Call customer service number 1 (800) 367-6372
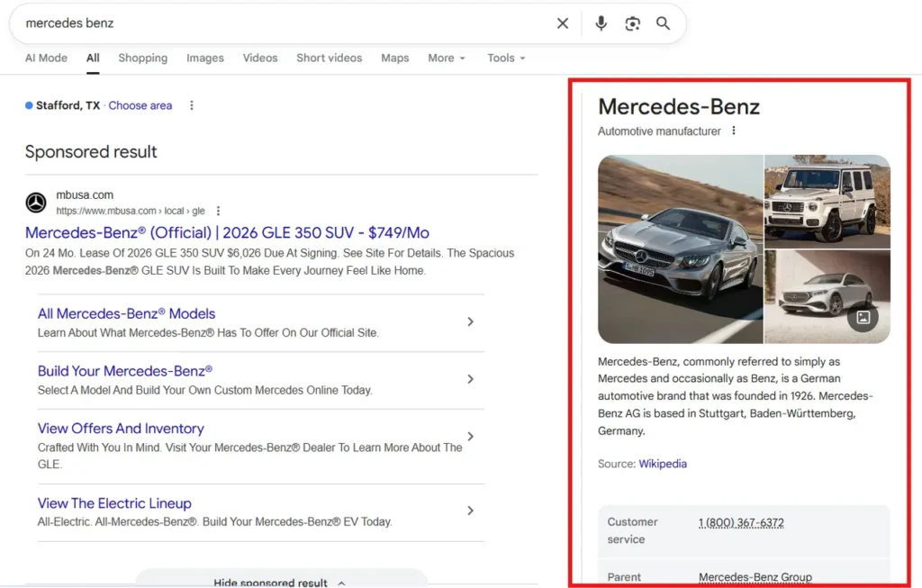Screen dimensions: 922x588 (741, 522)
